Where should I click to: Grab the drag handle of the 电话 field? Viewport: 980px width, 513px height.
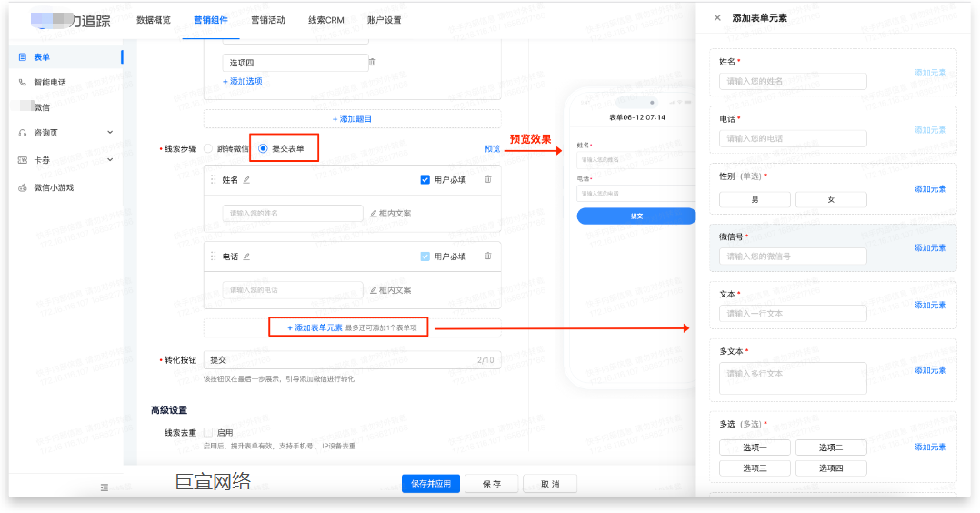coord(213,256)
